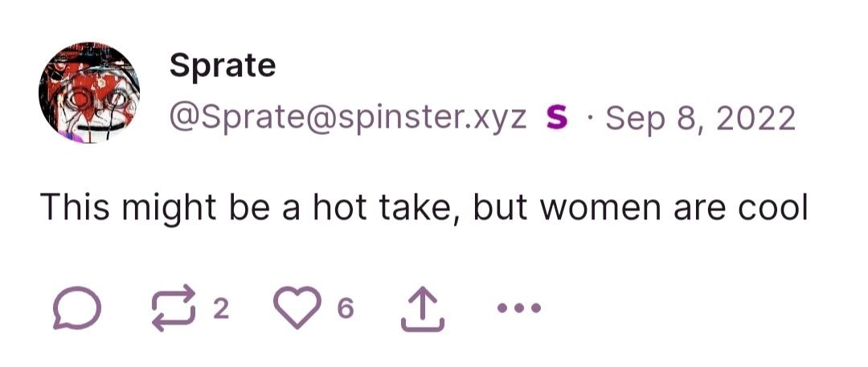Like the post using the heart icon
868x367 pixels.
point(298,308)
